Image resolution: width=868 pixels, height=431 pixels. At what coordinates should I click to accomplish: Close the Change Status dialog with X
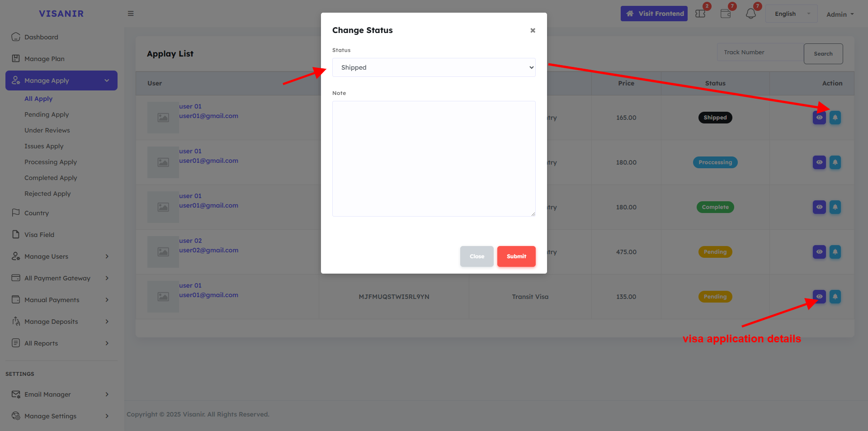533,30
